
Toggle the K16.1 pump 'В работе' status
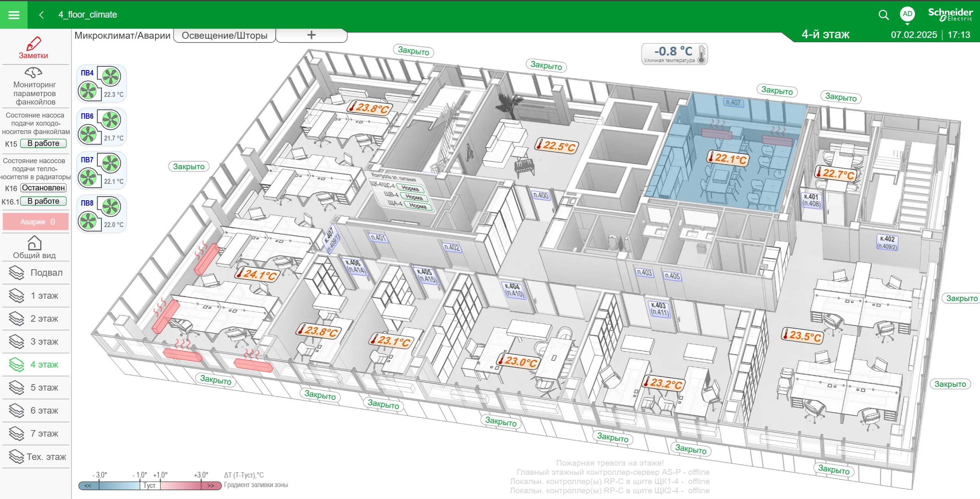pos(43,201)
